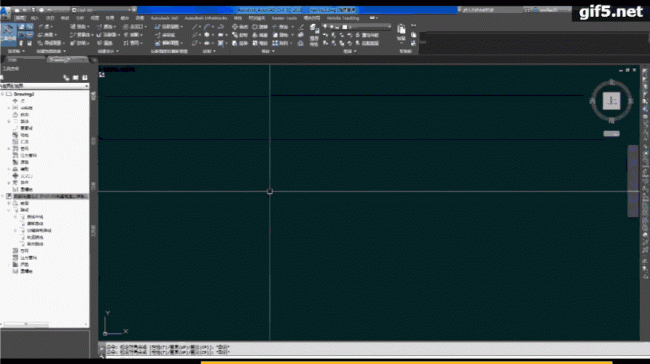Select the Stretch tool in Modify panel
This screenshot has height=364, width=650.
[x=240, y=43]
